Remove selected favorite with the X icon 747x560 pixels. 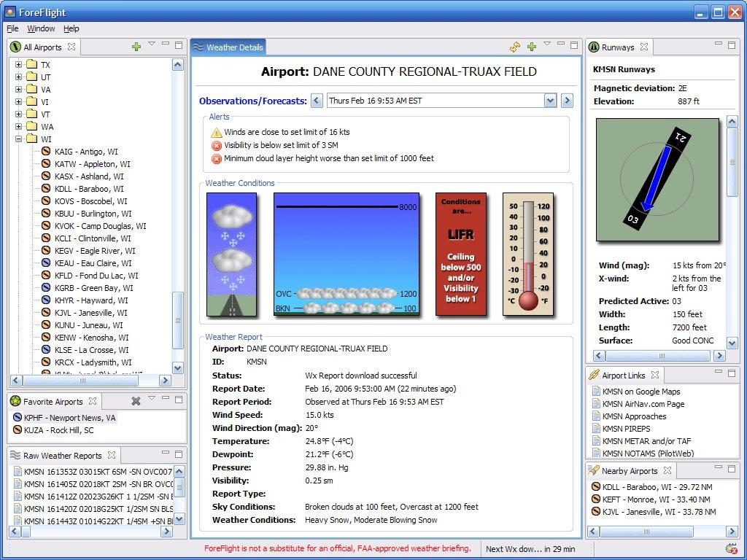pyautogui.click(x=136, y=401)
